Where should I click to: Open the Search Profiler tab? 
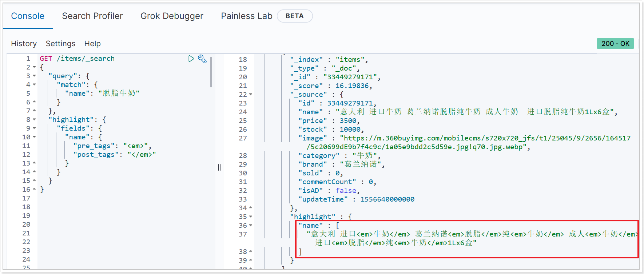click(92, 16)
